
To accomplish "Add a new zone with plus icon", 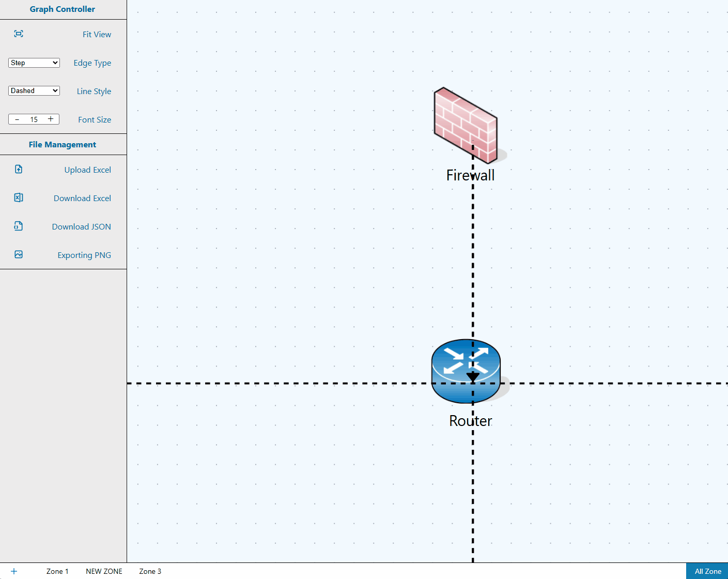I will pyautogui.click(x=14, y=571).
